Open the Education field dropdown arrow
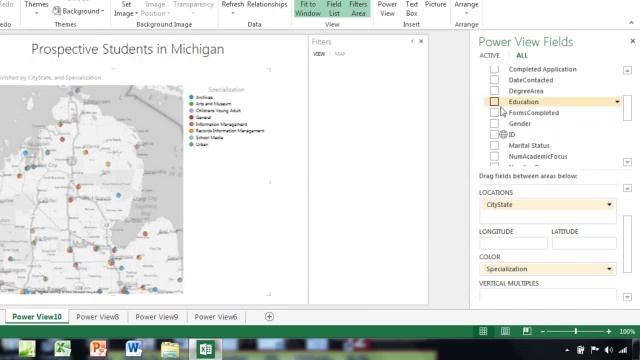The image size is (640, 360). (617, 102)
